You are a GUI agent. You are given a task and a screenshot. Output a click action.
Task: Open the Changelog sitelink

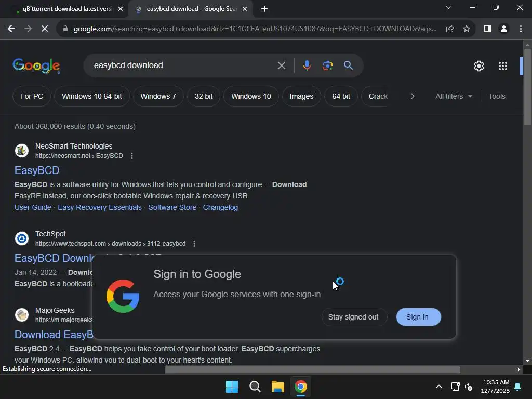click(x=220, y=207)
